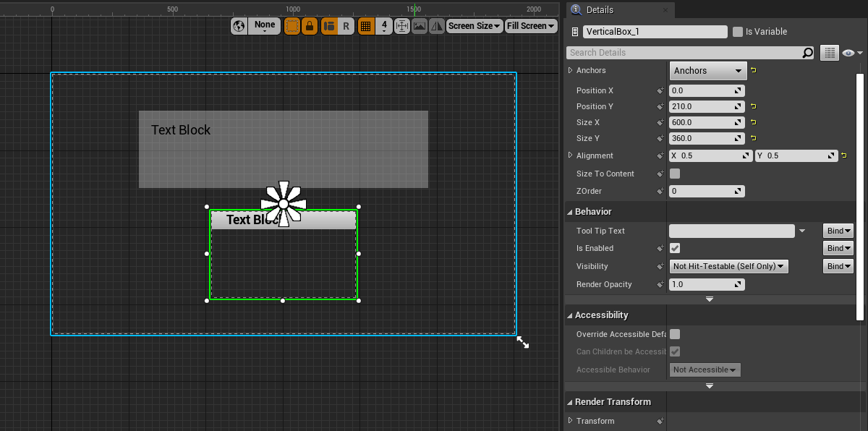Collapse the Render Transform section

point(569,402)
